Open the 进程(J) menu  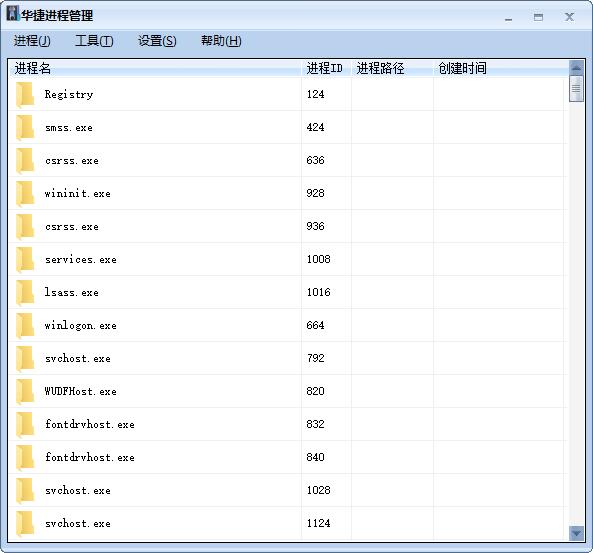(x=32, y=41)
